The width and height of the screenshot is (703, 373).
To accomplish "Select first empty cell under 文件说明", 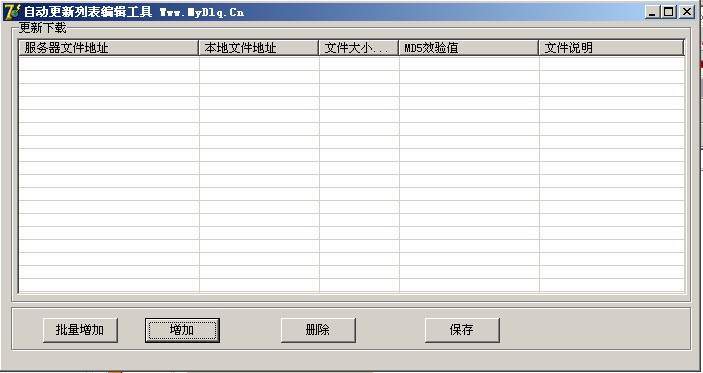I will click(x=612, y=64).
